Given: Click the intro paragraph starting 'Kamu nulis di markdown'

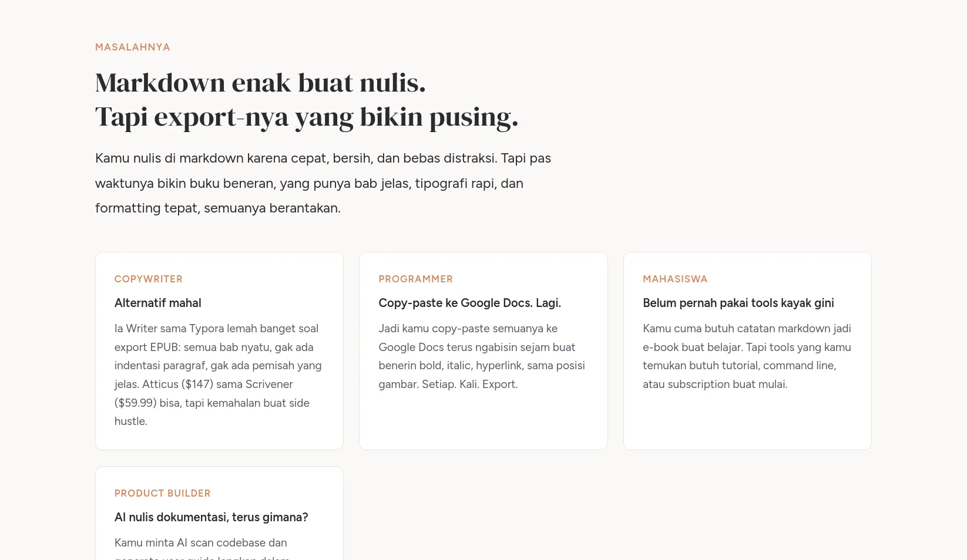Looking at the screenshot, I should [323, 183].
